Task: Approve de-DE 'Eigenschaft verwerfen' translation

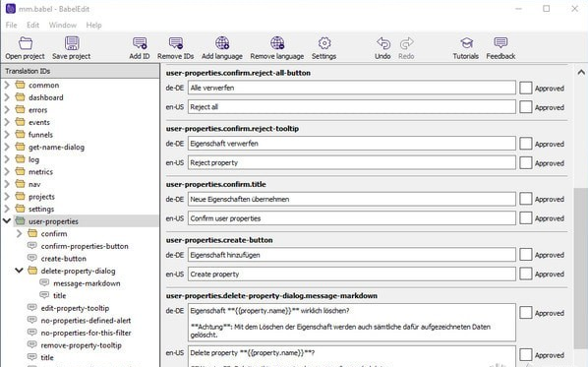Action: click(x=526, y=144)
